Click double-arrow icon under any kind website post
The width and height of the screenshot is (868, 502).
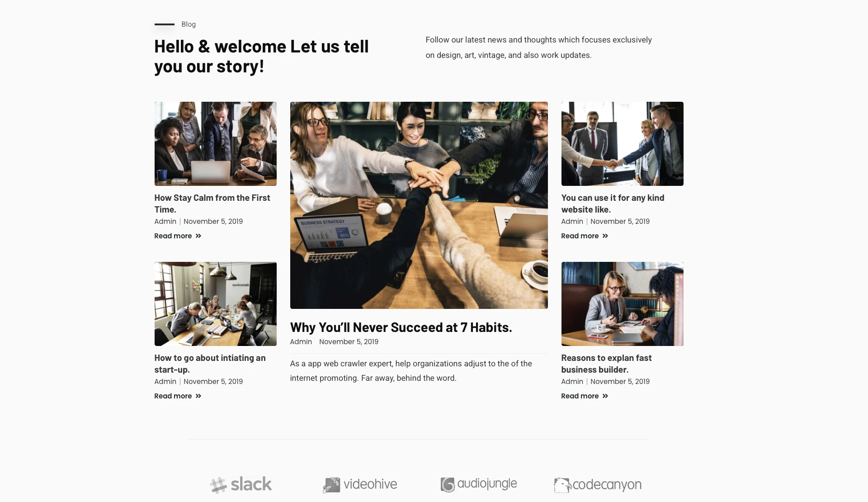(x=605, y=236)
